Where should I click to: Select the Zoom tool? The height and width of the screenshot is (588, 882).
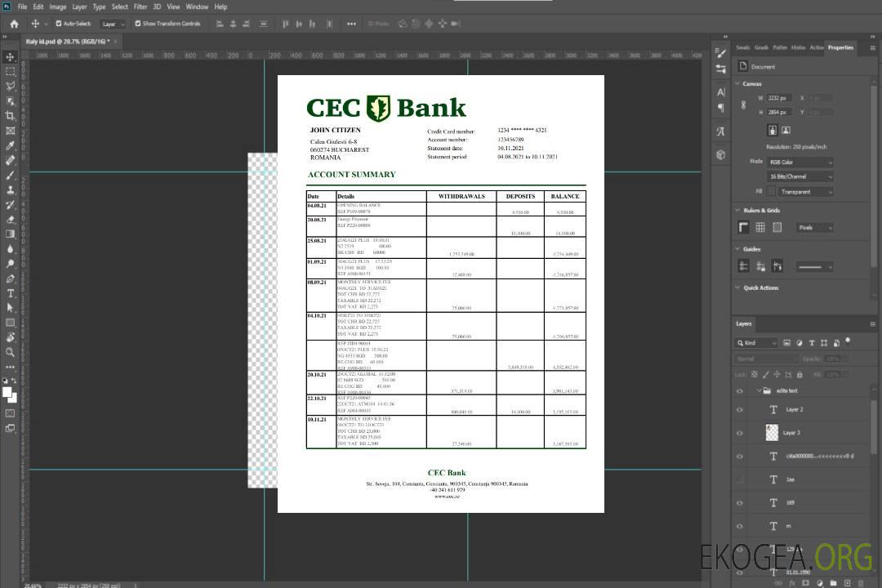tap(10, 352)
